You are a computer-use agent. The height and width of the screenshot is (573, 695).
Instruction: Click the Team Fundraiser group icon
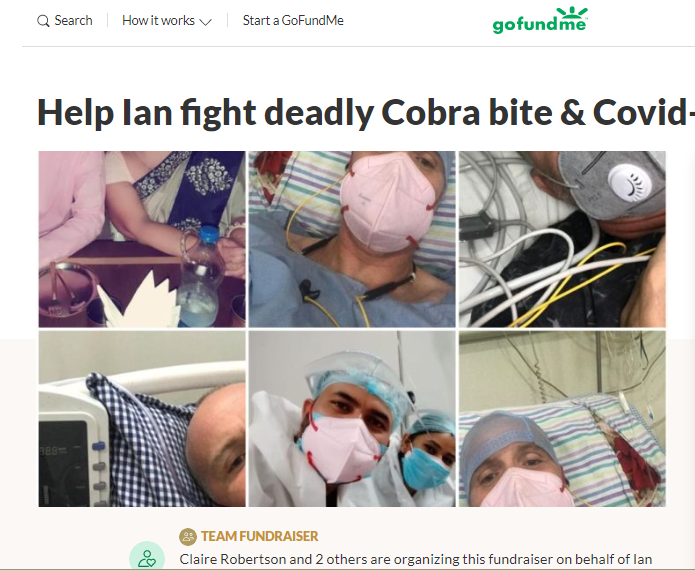[x=188, y=537]
